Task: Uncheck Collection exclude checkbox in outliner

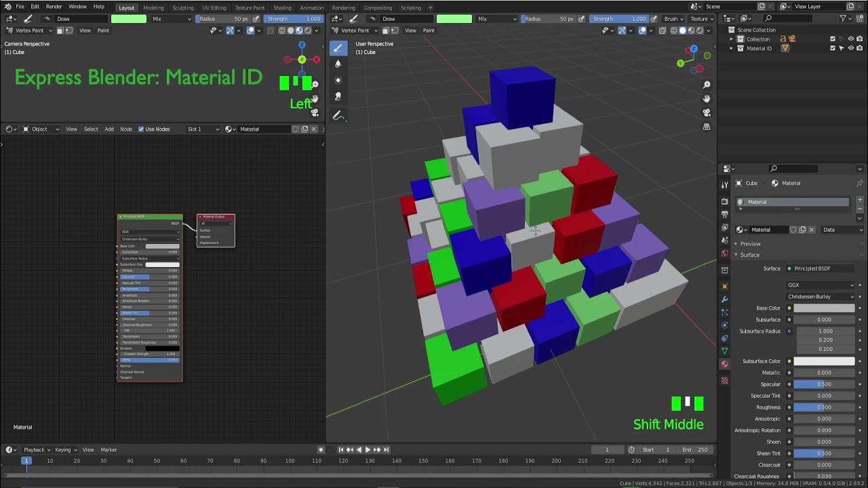Action: coord(833,39)
